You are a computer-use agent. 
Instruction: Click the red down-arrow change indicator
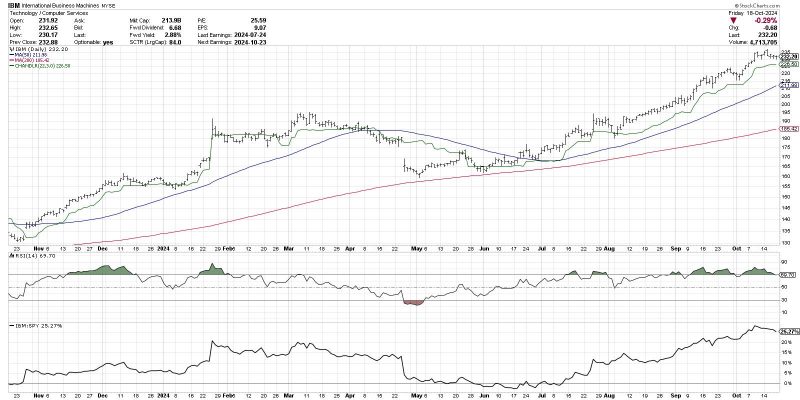pyautogui.click(x=734, y=21)
